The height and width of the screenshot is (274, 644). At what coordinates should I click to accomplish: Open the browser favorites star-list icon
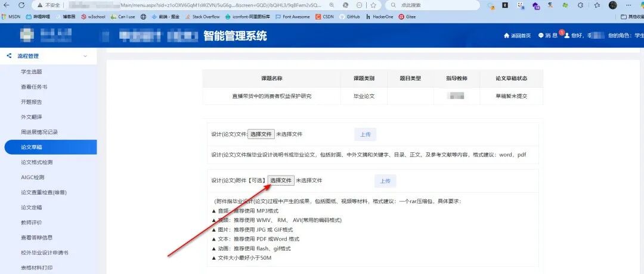tap(597, 5)
